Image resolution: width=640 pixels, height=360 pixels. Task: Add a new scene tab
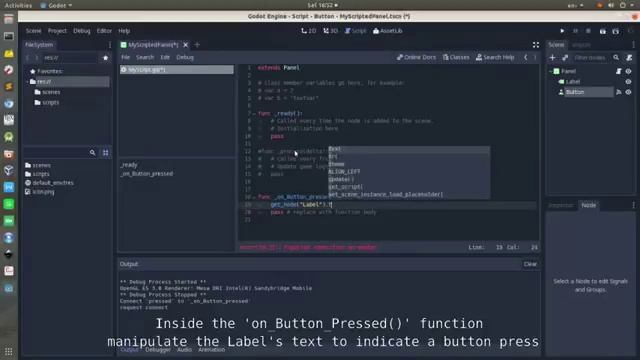tap(197, 45)
